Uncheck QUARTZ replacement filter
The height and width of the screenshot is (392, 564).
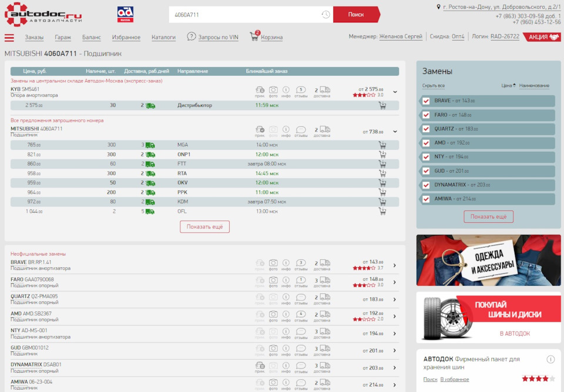[427, 129]
